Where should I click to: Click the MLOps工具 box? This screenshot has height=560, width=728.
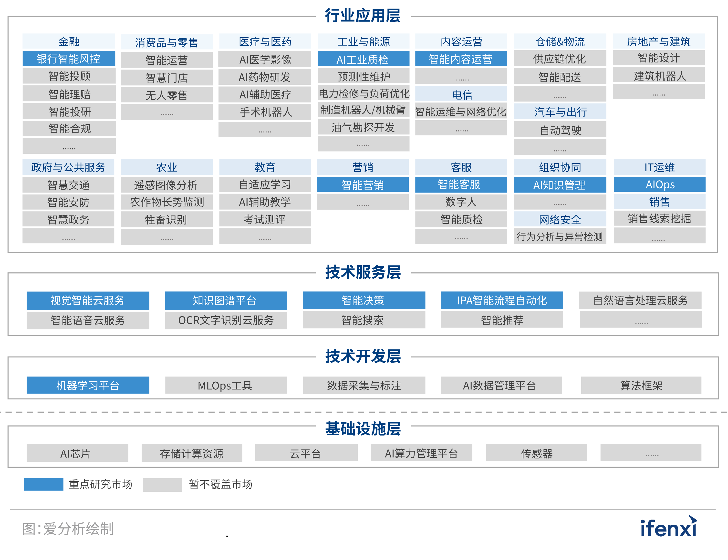click(226, 385)
